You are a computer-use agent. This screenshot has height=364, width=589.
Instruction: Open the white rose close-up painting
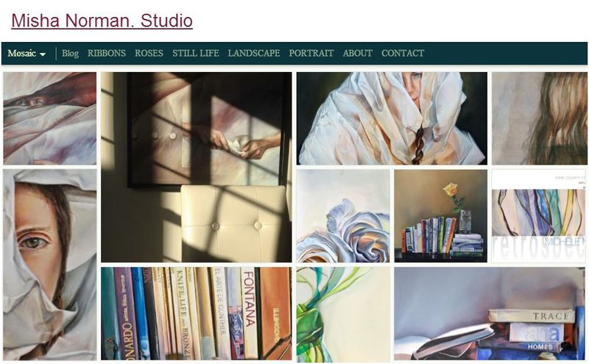point(343,215)
